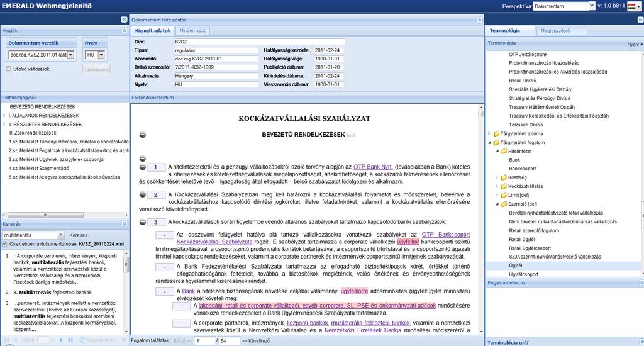Toggle Csak ebben a dokumentumban checkbox
Image resolution: width=644 pixels, height=346 pixels.
pyautogui.click(x=4, y=243)
